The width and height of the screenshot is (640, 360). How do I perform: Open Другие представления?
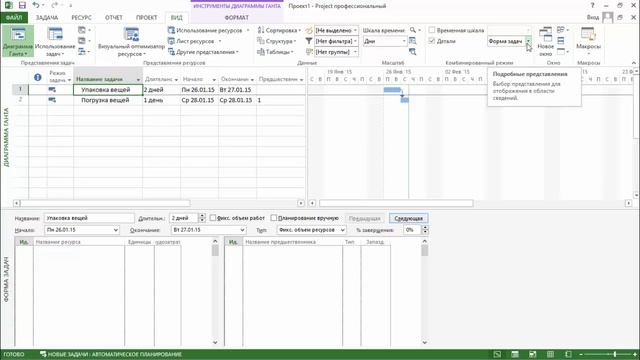(x=203, y=52)
